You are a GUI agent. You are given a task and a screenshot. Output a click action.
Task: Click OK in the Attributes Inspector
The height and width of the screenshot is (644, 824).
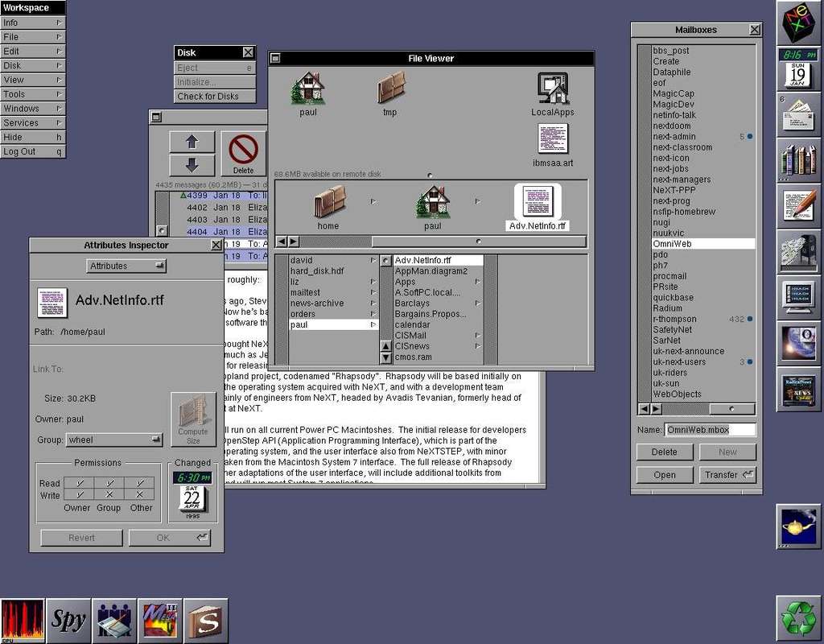pos(170,538)
